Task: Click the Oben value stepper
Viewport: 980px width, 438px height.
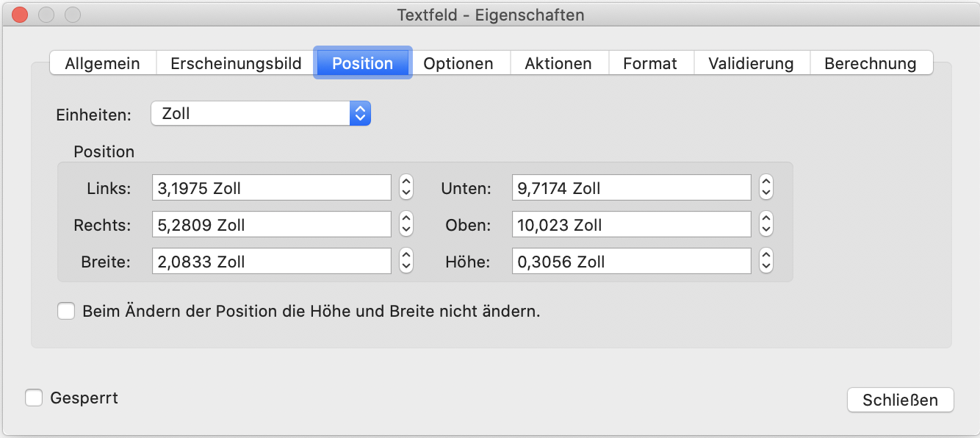Action: pyautogui.click(x=766, y=225)
